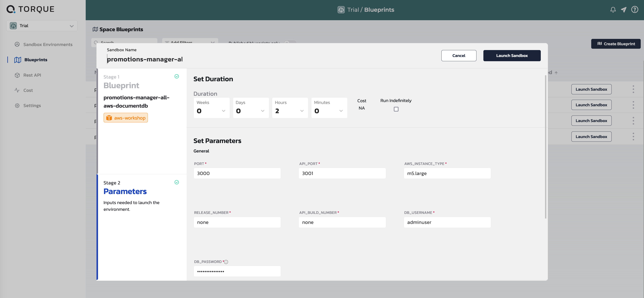Click the Cancel button
Image resolution: width=644 pixels, height=298 pixels.
point(459,55)
